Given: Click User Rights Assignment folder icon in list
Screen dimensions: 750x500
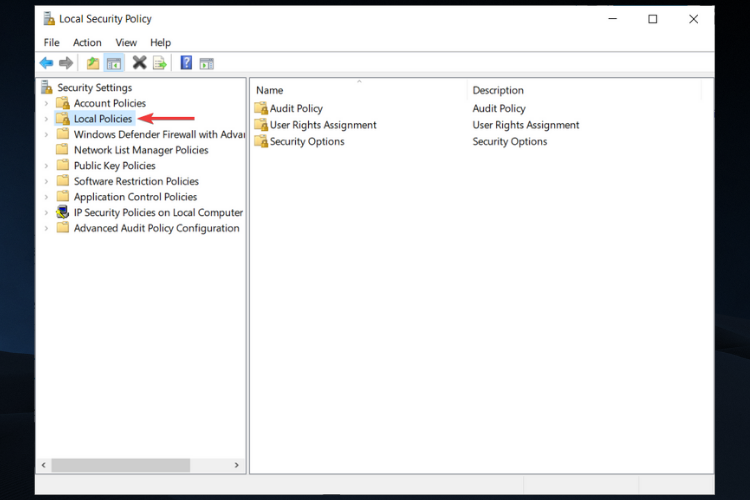Looking at the screenshot, I should [x=261, y=125].
